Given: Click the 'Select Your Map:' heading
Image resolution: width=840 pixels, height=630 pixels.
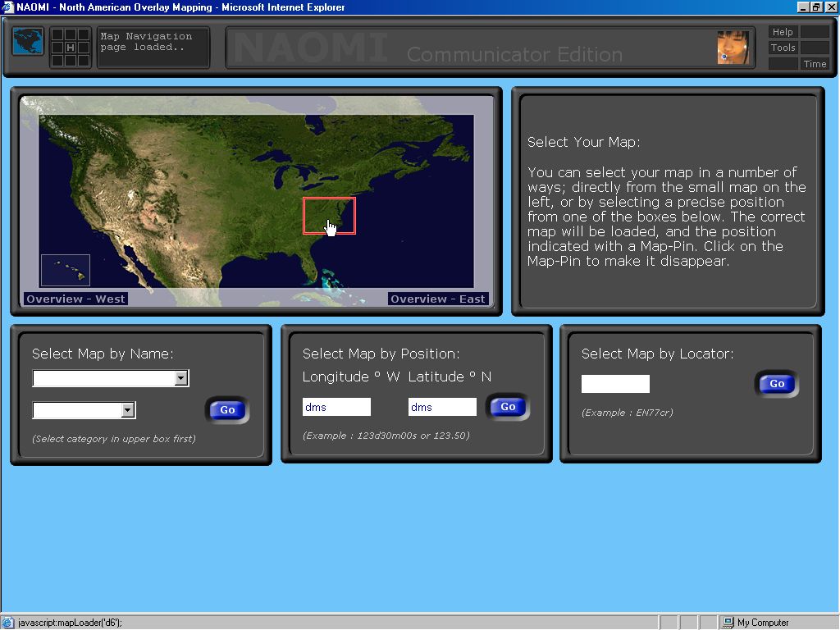Looking at the screenshot, I should tap(584, 142).
